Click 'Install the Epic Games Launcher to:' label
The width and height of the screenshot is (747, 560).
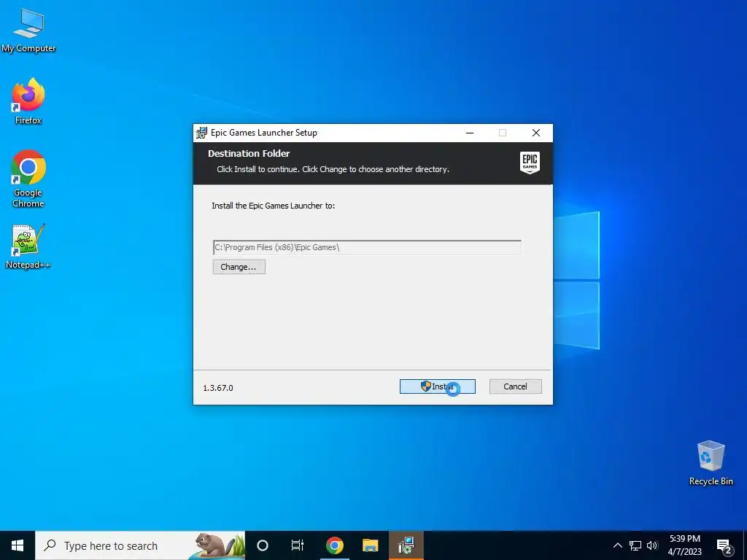[274, 206]
